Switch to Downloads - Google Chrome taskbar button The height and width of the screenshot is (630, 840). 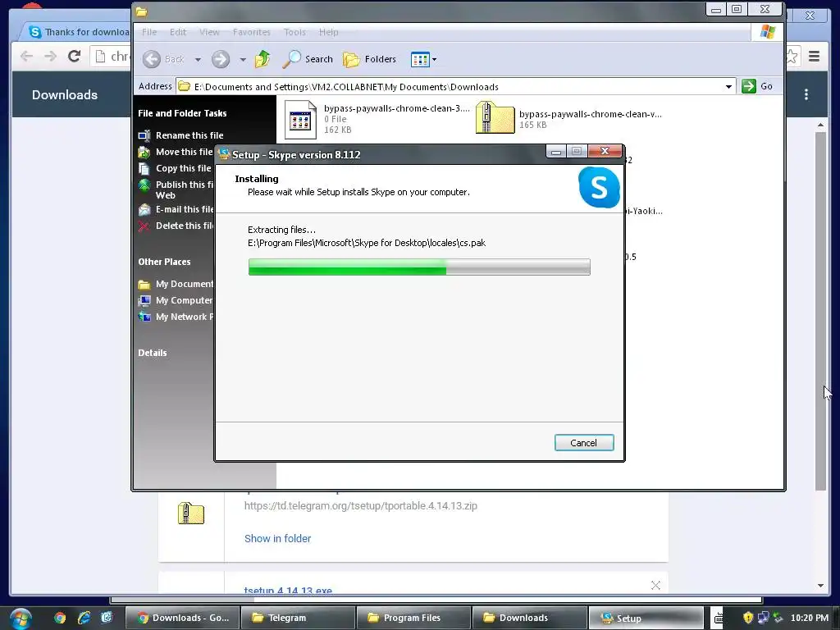(182, 618)
